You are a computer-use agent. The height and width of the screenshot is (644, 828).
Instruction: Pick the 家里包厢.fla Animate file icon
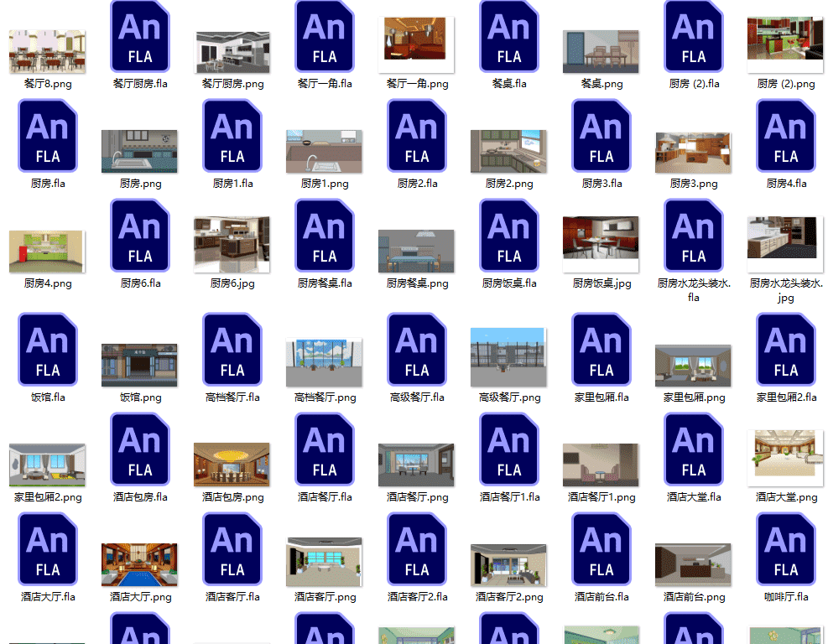(x=601, y=350)
